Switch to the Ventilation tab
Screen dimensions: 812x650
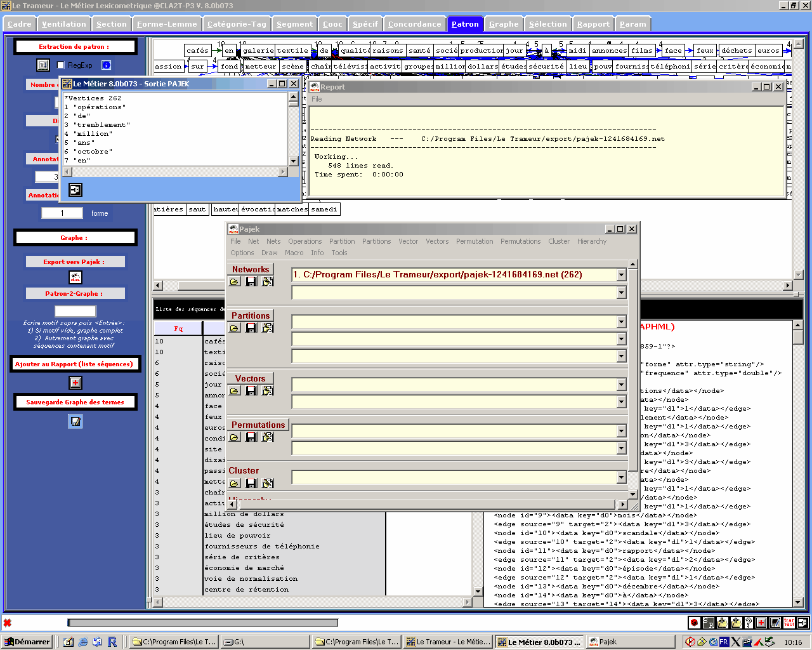tap(64, 24)
